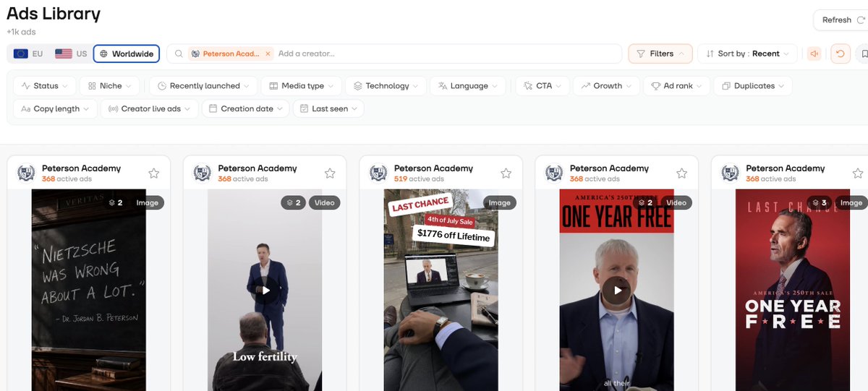
Task: Click the avatar on the Low fertility card
Action: coord(203,173)
